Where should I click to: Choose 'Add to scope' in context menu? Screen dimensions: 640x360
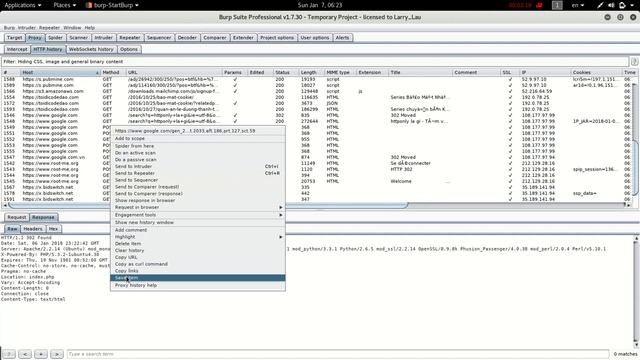(198, 138)
